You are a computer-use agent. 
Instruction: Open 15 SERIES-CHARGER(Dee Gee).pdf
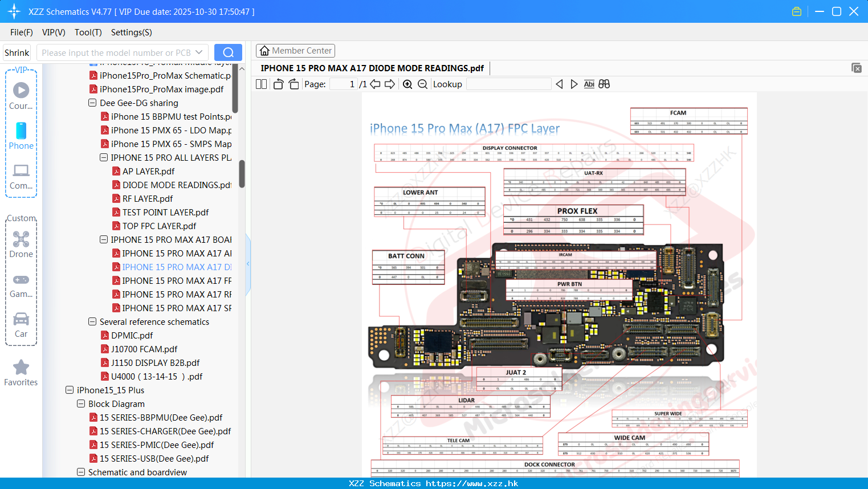tap(165, 431)
